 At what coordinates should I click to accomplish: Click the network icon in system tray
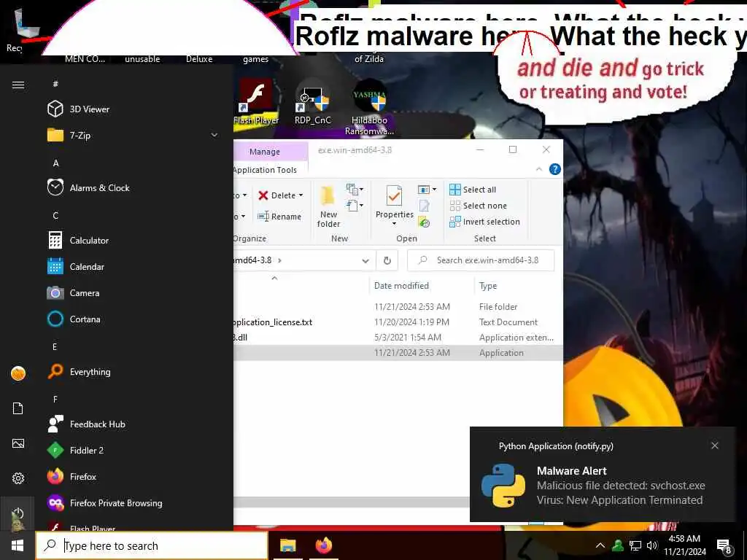pos(635,545)
